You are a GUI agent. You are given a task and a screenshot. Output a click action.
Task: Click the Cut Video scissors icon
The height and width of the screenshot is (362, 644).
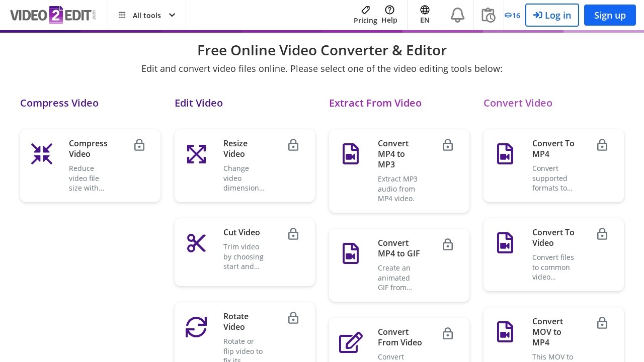(196, 243)
